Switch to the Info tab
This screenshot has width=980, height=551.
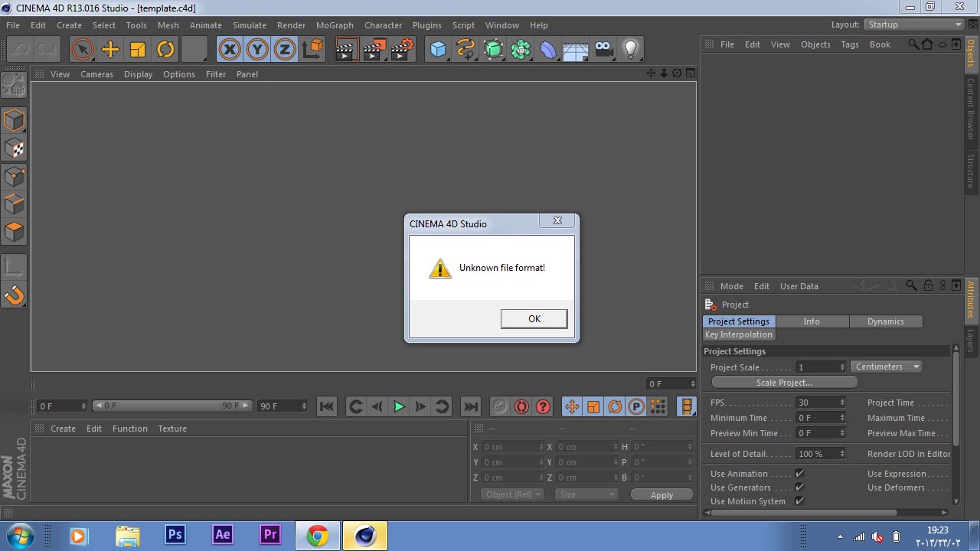click(812, 321)
